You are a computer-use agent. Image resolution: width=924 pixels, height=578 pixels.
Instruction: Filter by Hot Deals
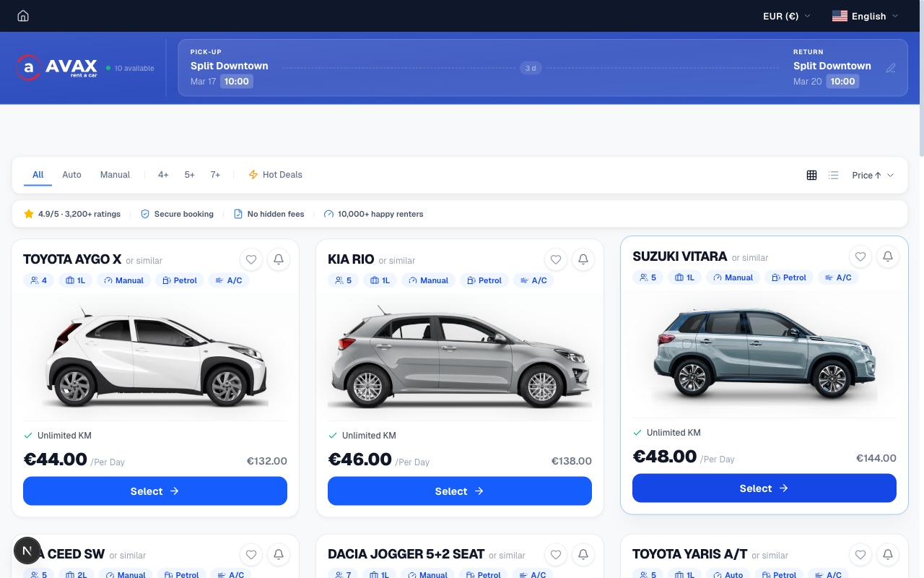275,175
